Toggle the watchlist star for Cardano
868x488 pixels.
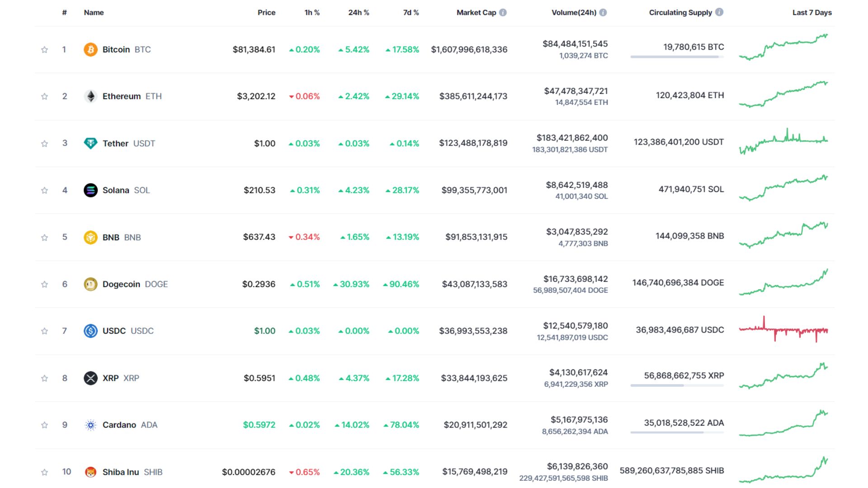[44, 425]
